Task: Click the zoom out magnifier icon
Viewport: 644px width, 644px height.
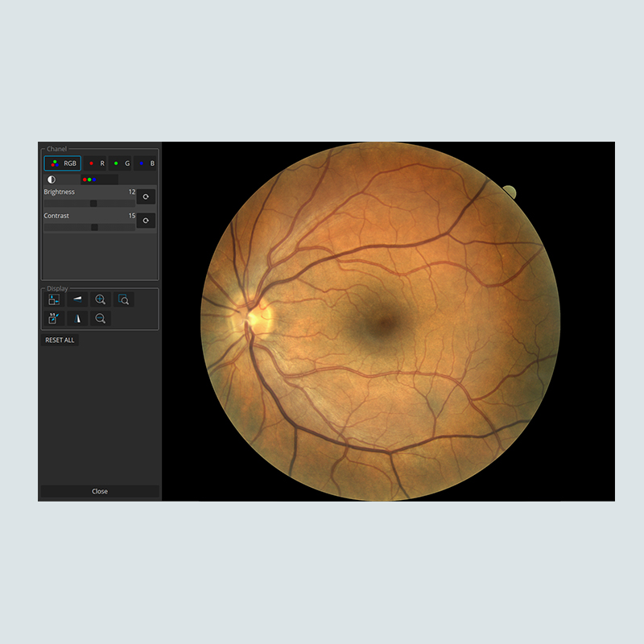Action: [x=101, y=319]
